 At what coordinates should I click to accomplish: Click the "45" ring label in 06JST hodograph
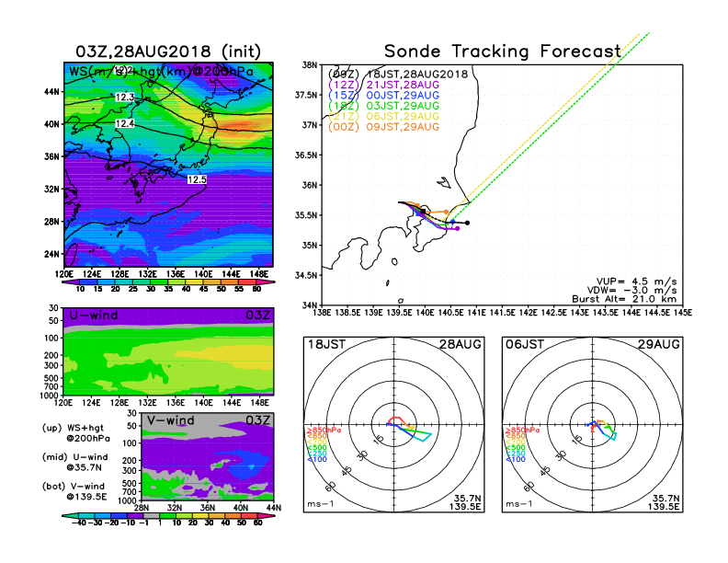545,471
